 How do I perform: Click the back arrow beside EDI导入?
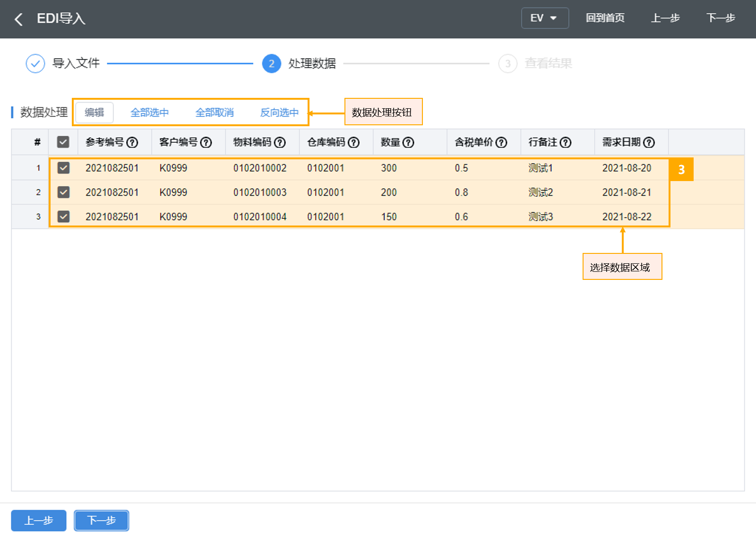18,19
